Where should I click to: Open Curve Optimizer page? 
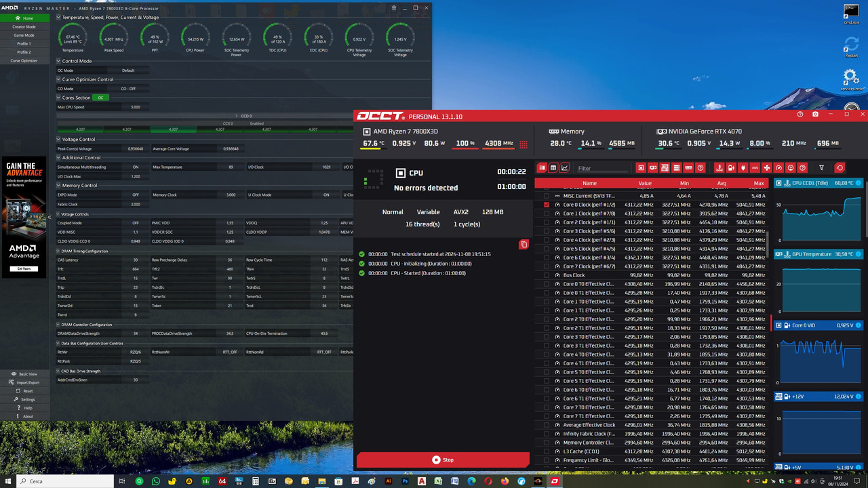(24, 60)
